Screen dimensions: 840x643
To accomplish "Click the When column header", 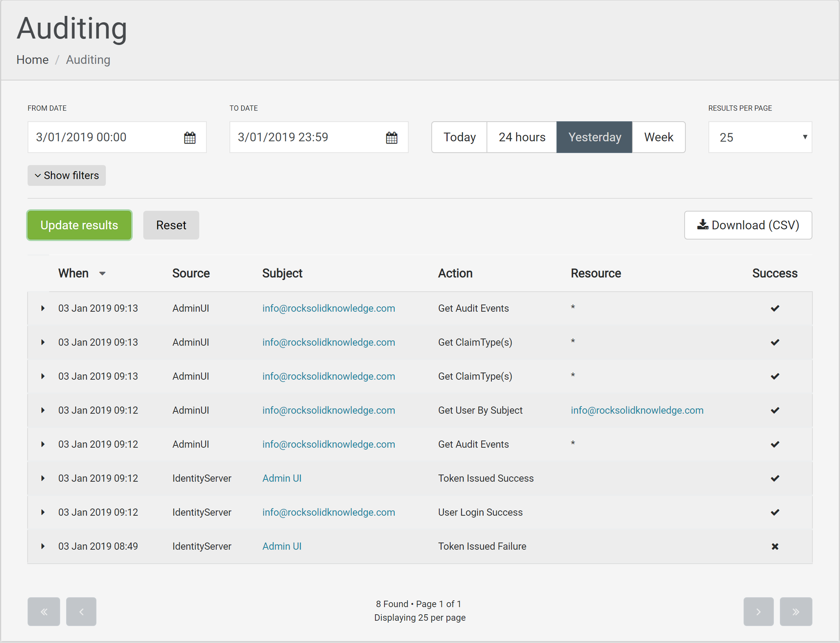I will pos(74,273).
